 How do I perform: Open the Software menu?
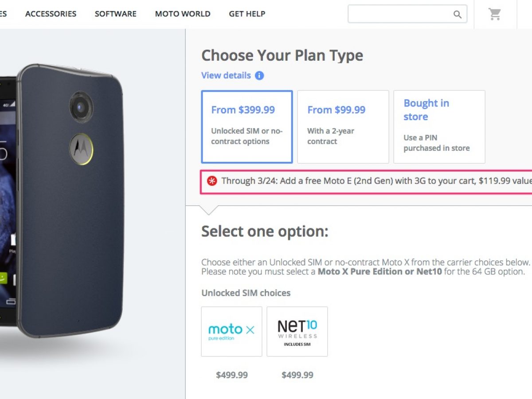coord(115,14)
